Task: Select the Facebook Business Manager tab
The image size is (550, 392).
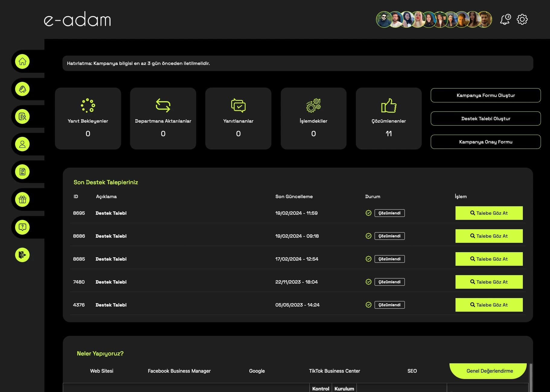Action: coord(179,371)
